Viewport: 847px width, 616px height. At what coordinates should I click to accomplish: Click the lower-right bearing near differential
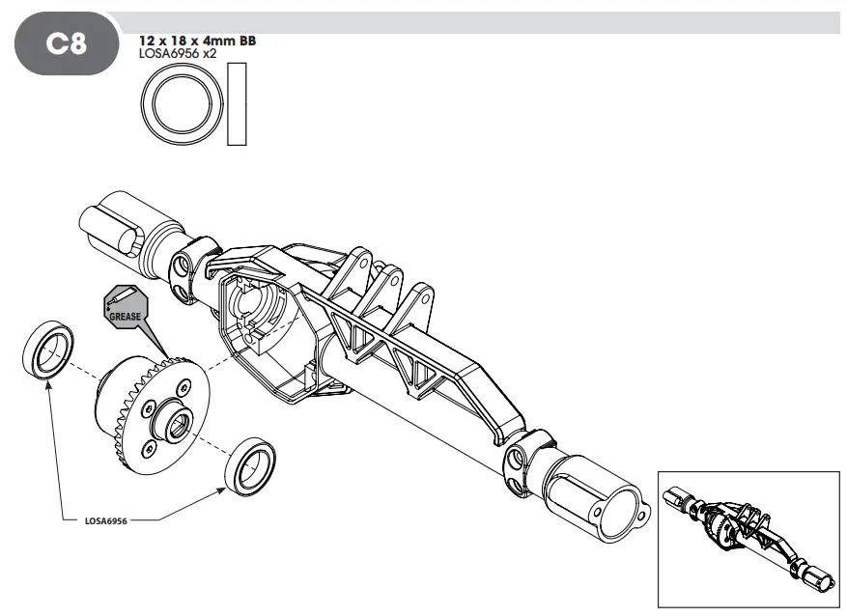(250, 466)
